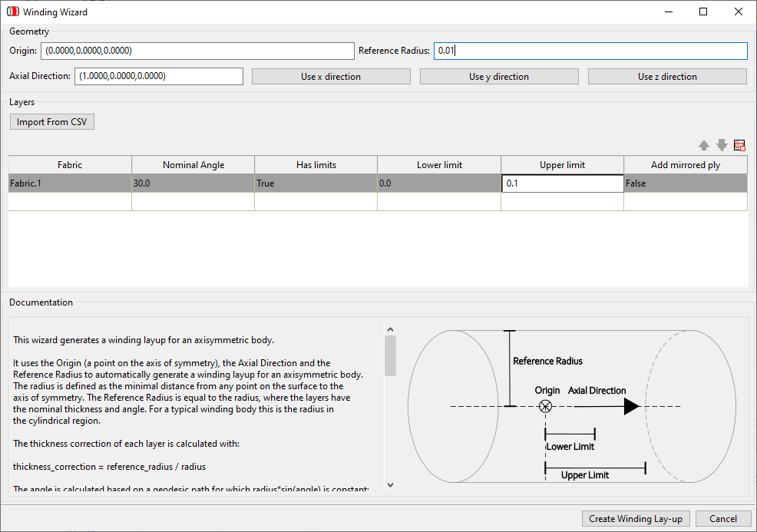Toggle the Has limits value for Fabric.1
This screenshot has width=757, height=532.
click(315, 183)
